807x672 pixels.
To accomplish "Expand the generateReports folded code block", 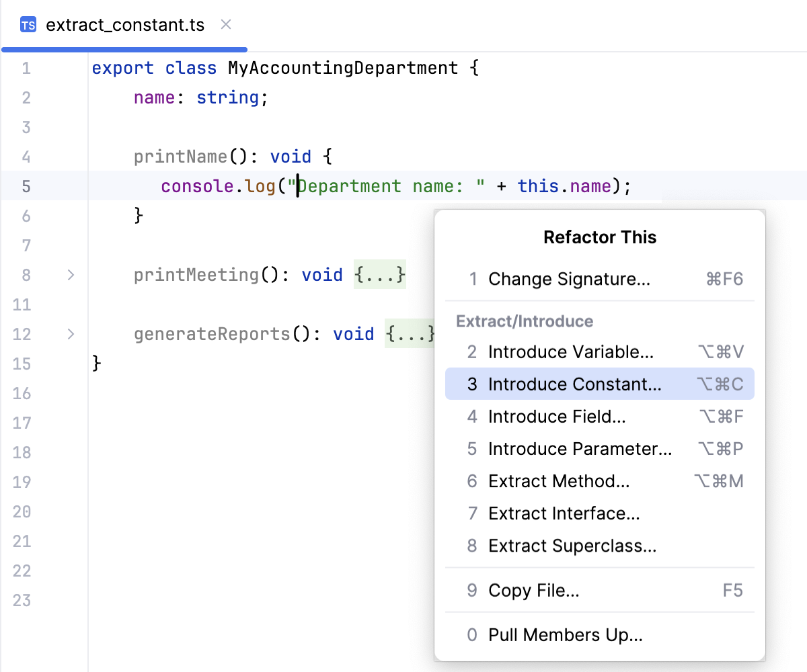I will [x=410, y=334].
